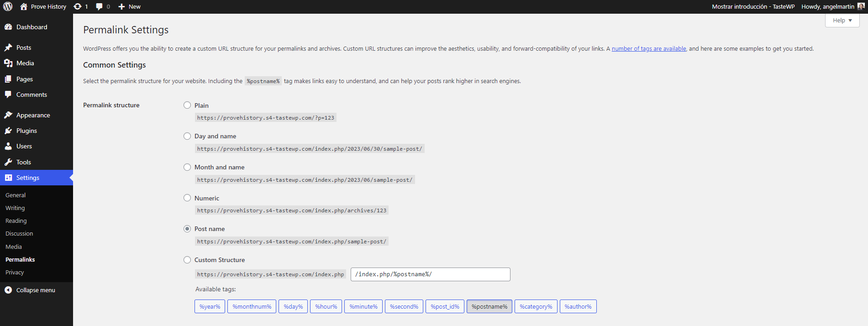
Task: Open the New content menu
Action: click(x=129, y=6)
